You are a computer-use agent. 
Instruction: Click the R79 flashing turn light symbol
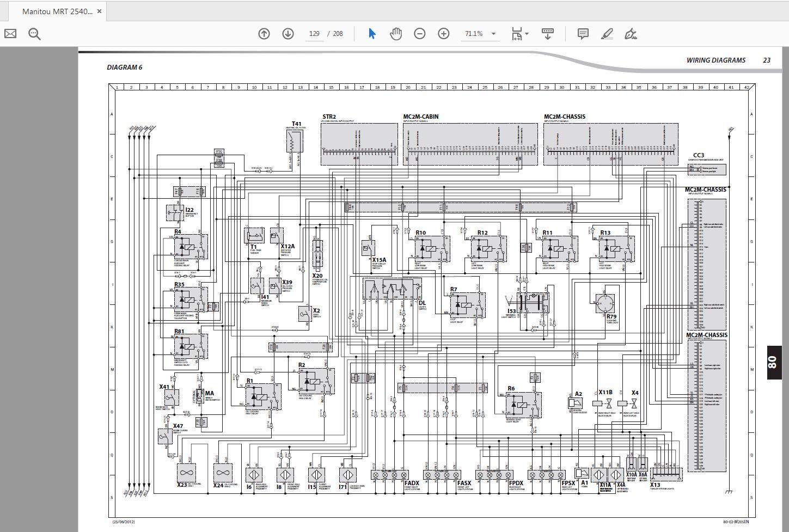pyautogui.click(x=605, y=304)
